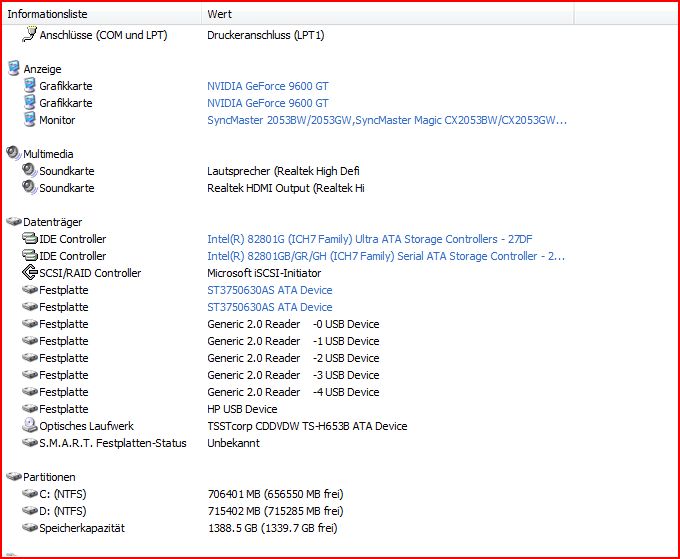Screen dimensions: 680x559
Task: Select the Speicherkapazität label
Action: (82, 528)
